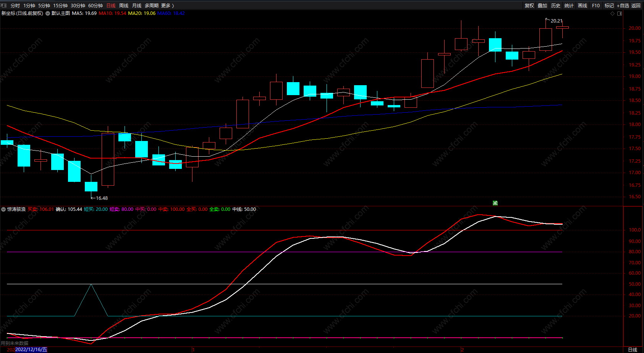The width and height of the screenshot is (644, 353).
Task: Click the 日线 label at bottom right
Action: point(633,350)
